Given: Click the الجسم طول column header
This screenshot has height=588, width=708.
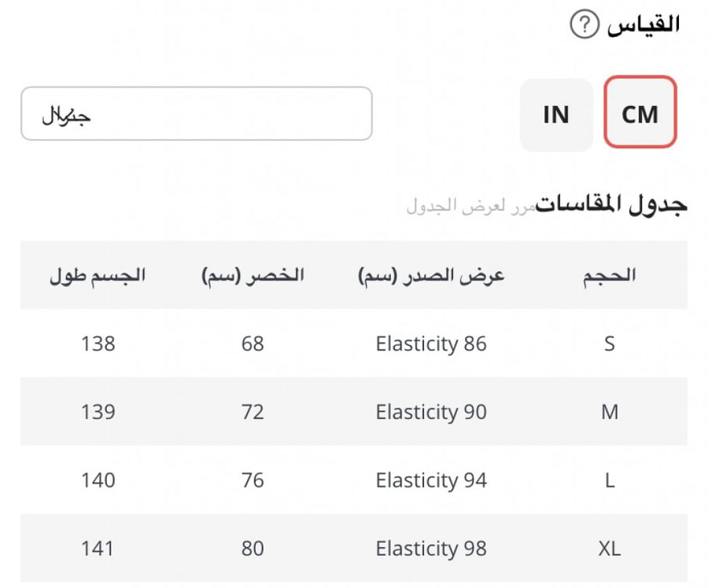Looking at the screenshot, I should click(x=98, y=275).
